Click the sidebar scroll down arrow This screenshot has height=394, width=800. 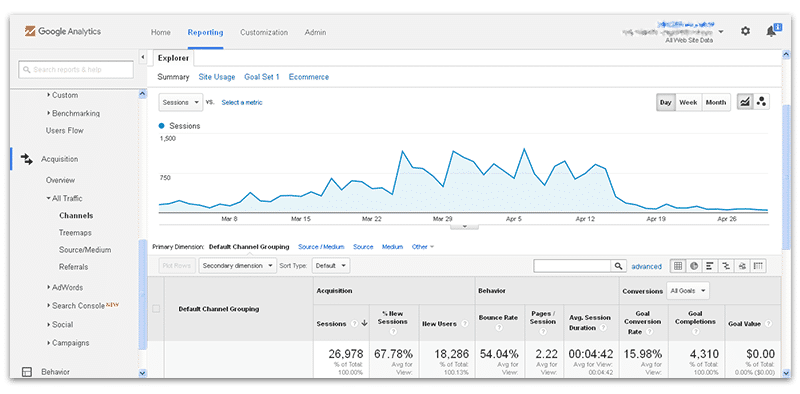tap(142, 373)
